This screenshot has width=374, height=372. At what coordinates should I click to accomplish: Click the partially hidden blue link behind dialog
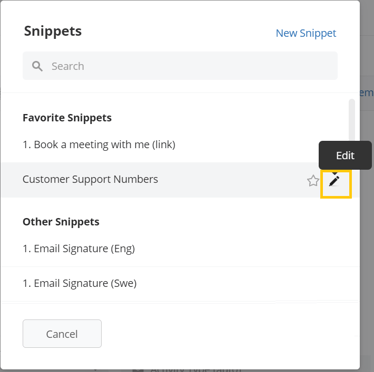click(x=367, y=93)
